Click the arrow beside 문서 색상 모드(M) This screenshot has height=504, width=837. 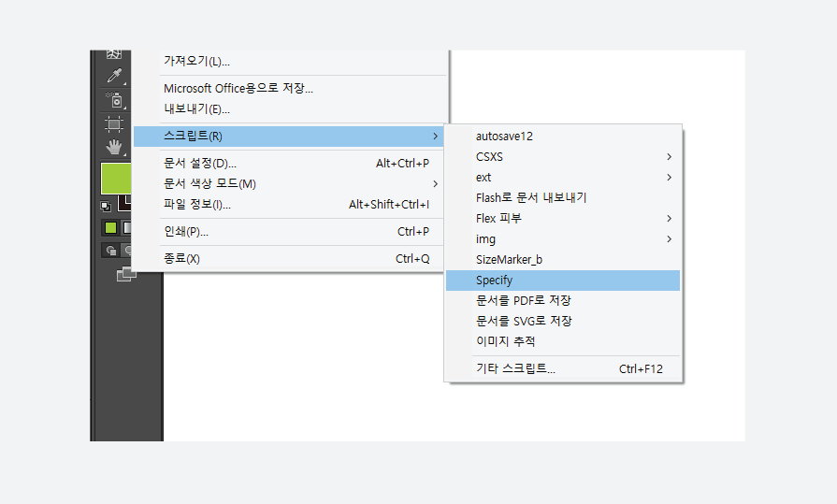(x=436, y=183)
